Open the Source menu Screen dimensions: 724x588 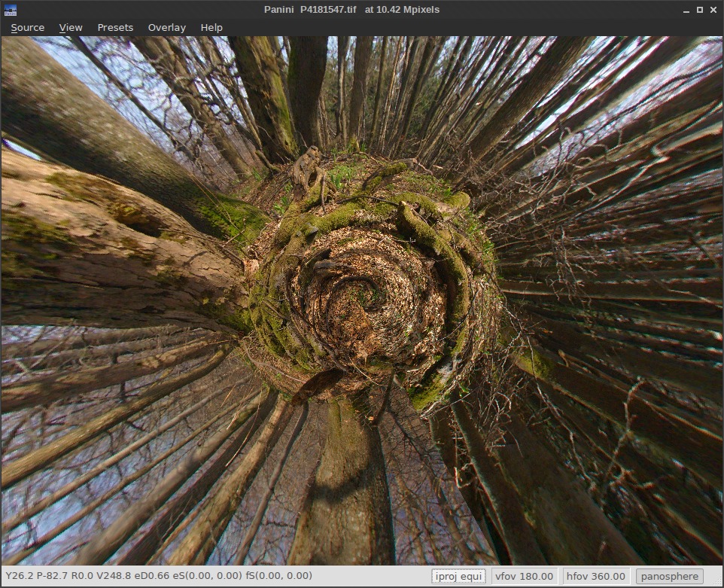click(x=28, y=28)
